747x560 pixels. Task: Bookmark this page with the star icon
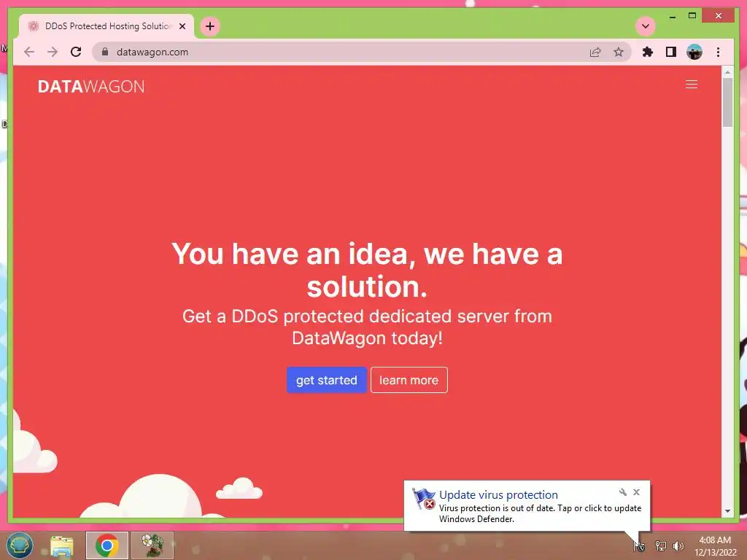619,52
